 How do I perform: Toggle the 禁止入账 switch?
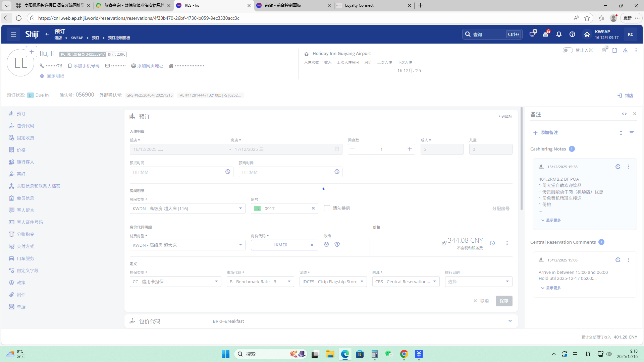(568, 50)
